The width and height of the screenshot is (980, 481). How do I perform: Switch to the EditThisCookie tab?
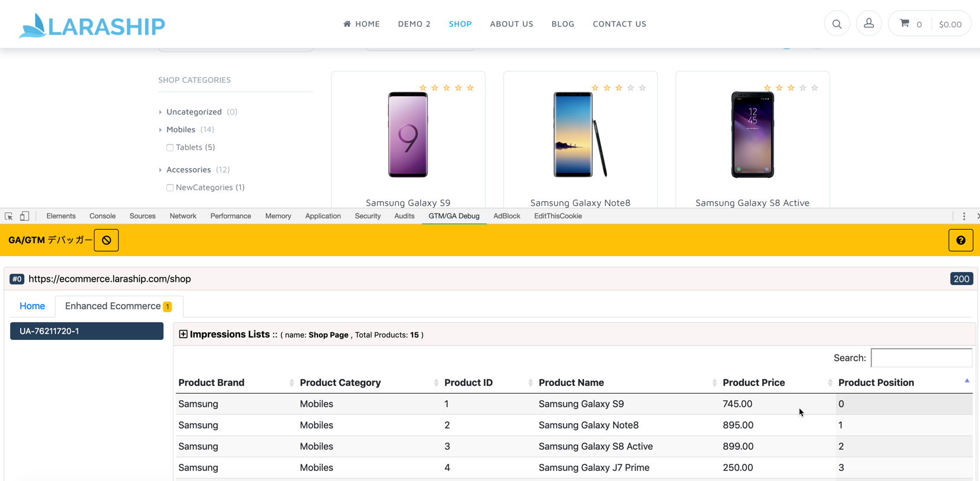tap(558, 216)
